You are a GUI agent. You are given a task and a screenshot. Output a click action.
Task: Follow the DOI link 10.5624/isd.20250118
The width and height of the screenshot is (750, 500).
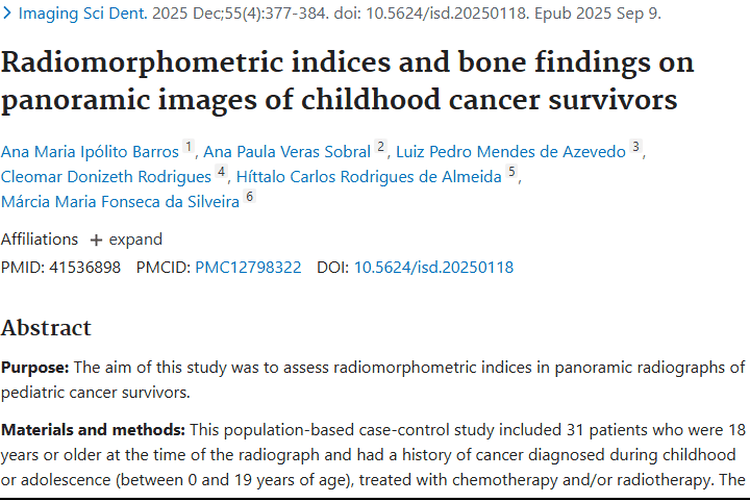(433, 267)
